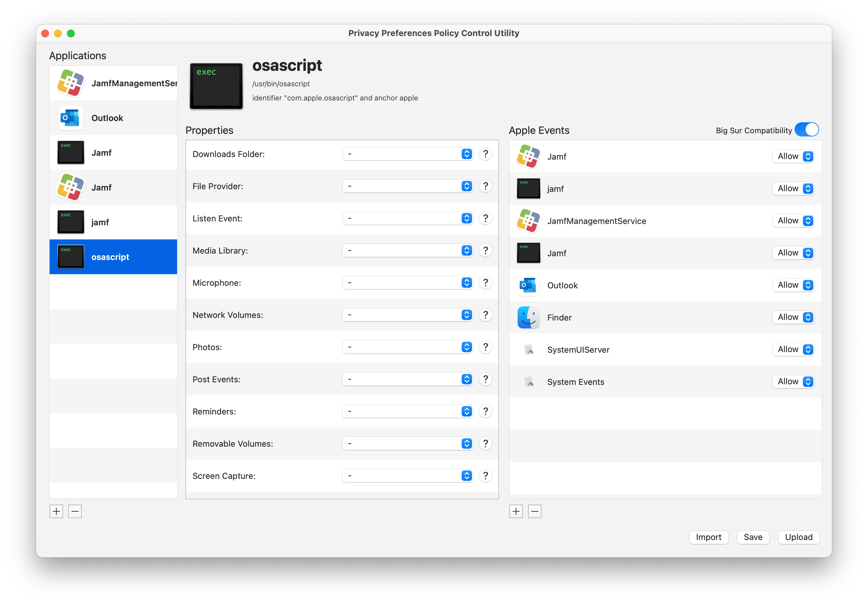Viewport: 868px width, 605px height.
Task: Click the Jamf app icon in Apple Events
Action: click(528, 156)
